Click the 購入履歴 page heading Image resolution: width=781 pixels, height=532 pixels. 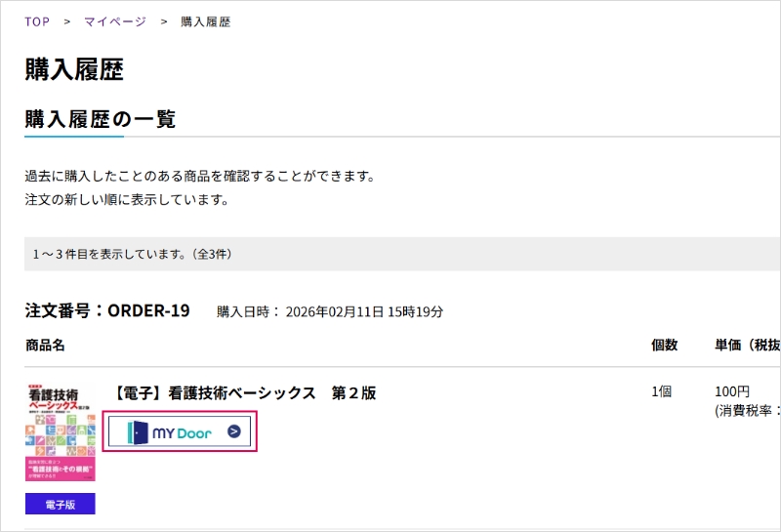click(x=74, y=69)
